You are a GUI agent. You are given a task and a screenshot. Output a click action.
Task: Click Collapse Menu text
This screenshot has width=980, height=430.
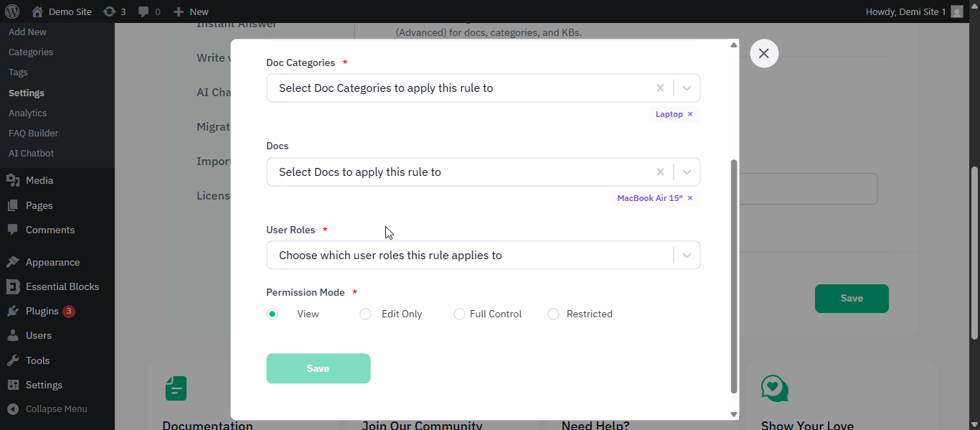(x=57, y=409)
